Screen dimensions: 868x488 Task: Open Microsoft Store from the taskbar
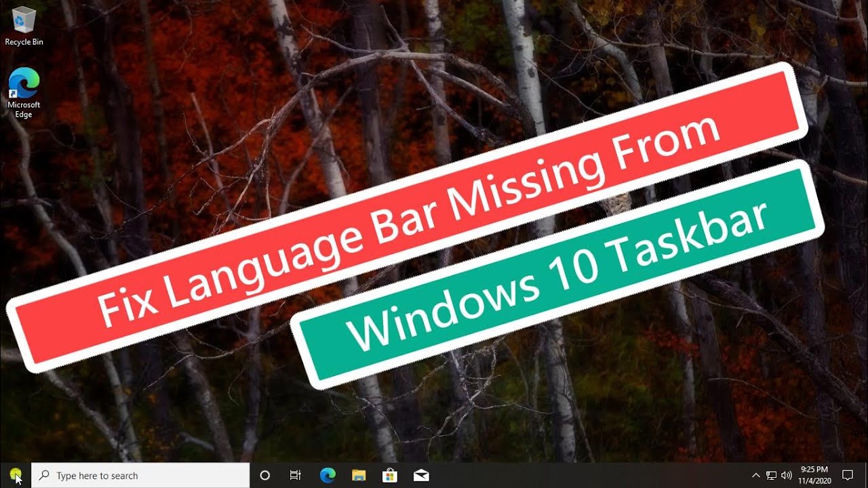point(389,476)
